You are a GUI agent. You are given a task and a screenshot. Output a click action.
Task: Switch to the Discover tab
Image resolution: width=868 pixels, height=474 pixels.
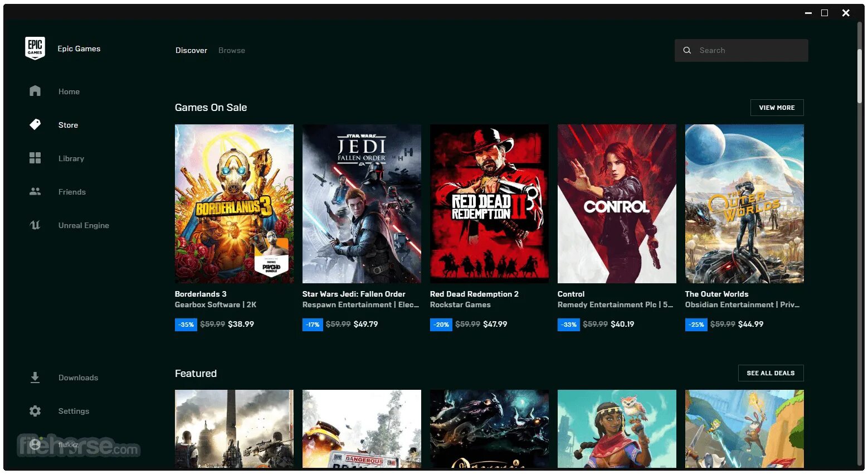pyautogui.click(x=191, y=50)
